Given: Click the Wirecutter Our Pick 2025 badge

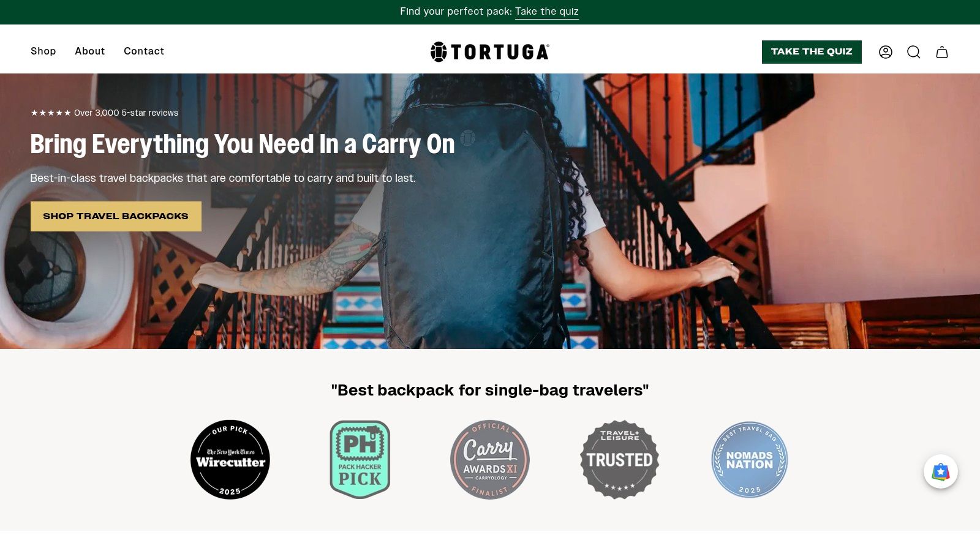Looking at the screenshot, I should point(230,460).
